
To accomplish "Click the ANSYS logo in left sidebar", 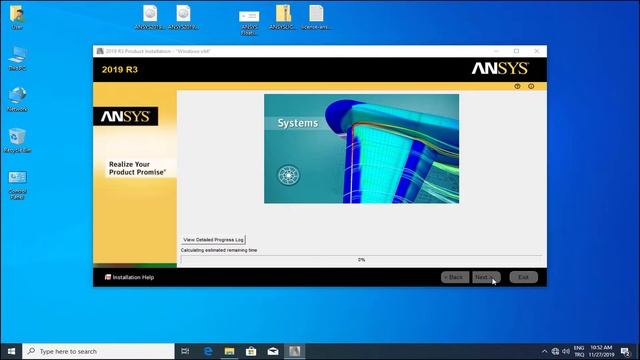I will pos(125,116).
